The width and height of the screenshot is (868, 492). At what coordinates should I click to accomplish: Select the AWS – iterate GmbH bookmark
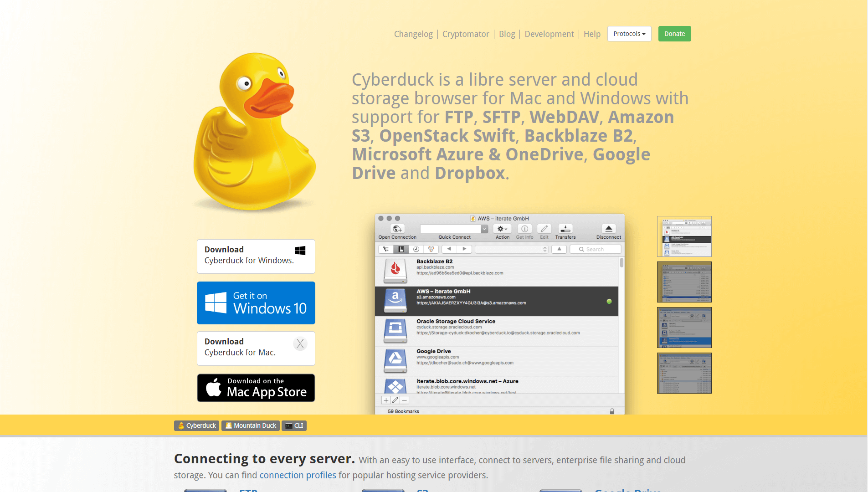pos(497,301)
